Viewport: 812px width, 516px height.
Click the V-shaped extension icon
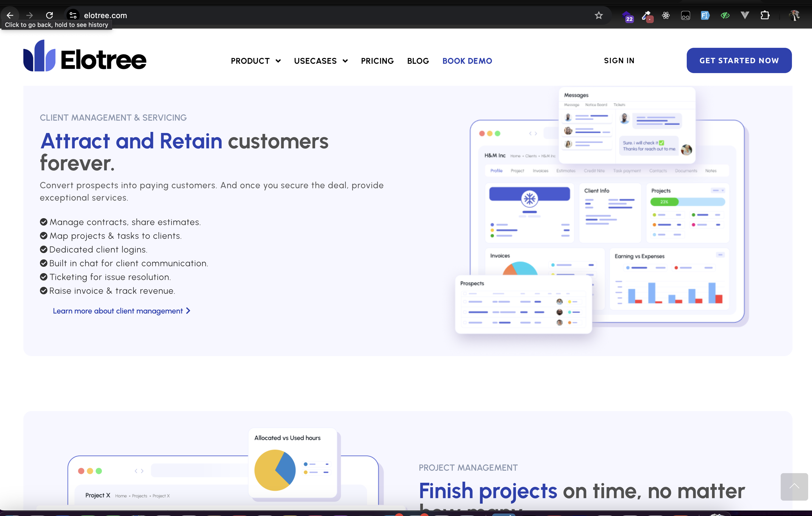click(x=745, y=15)
